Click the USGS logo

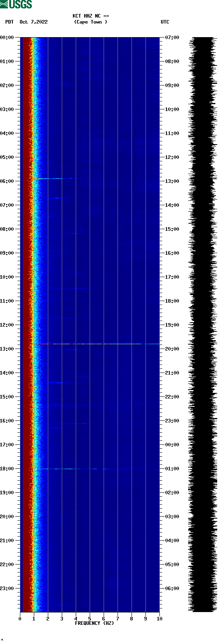click(x=16, y=4)
